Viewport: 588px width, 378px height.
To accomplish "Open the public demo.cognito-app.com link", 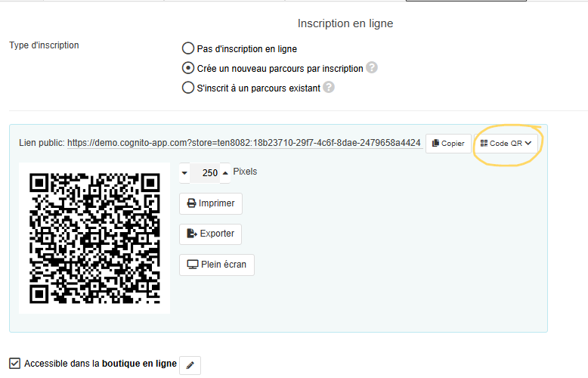I will point(243,143).
